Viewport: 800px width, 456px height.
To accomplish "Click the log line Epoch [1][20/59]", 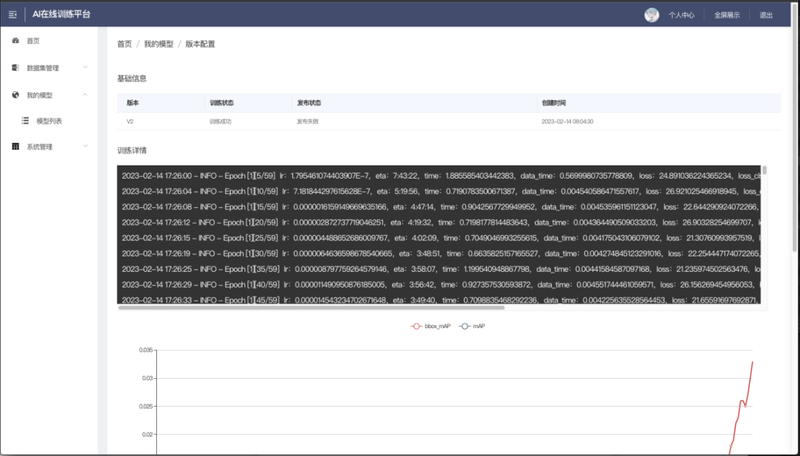I will (x=441, y=222).
